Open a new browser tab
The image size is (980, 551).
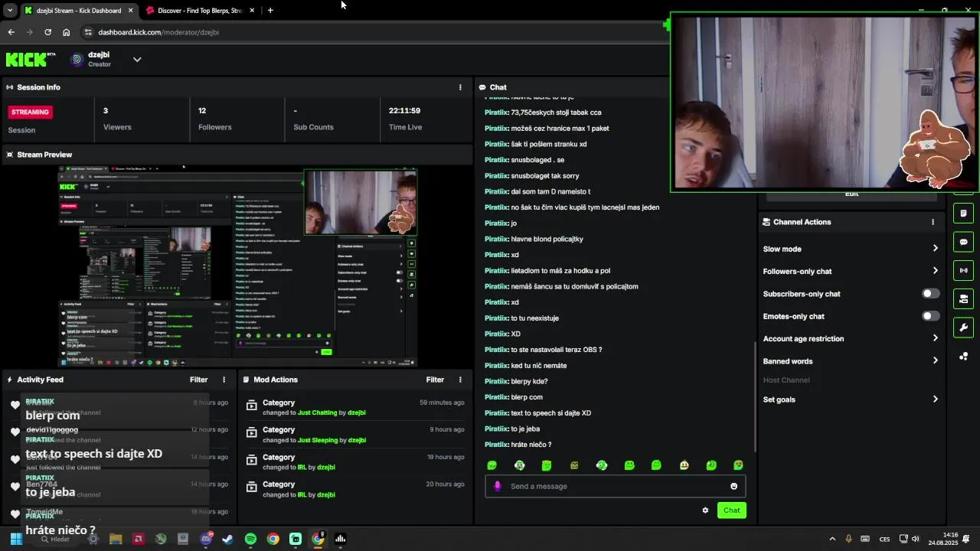(x=270, y=11)
